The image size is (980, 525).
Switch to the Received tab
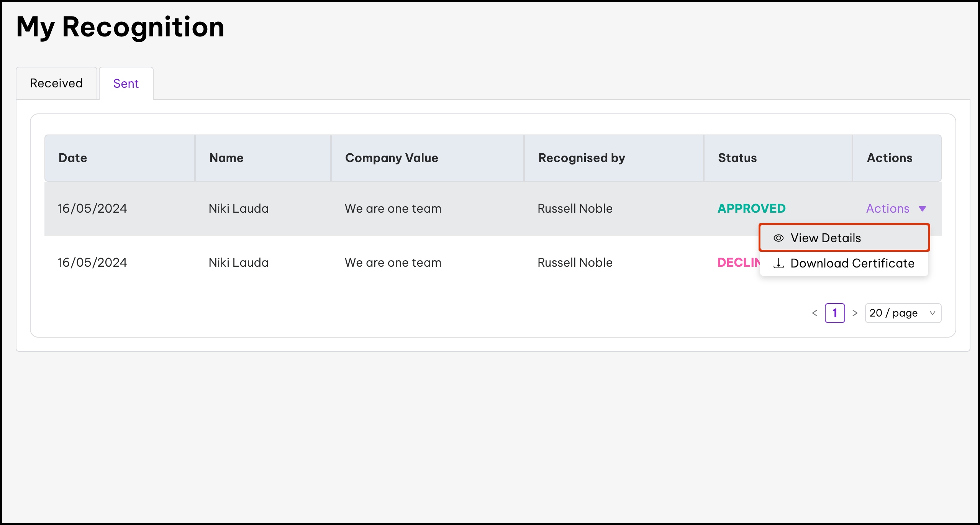tap(56, 83)
